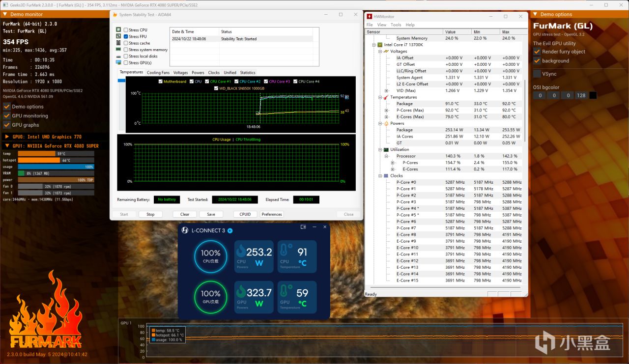
Task: Click the L-CONNECT 3 logo icon
Action: [x=185, y=230]
